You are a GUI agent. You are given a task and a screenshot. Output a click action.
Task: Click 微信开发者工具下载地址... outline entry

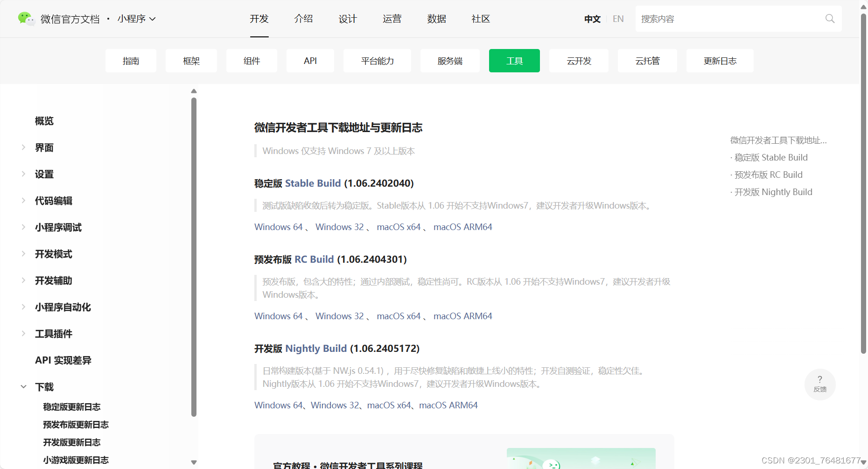[x=778, y=140]
